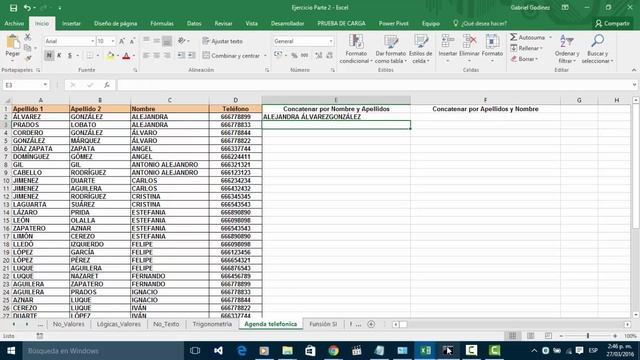Image resolution: width=640 pixels, height=360 pixels.
Task: Switch to the Vista ribbon tab
Action: tap(251, 24)
